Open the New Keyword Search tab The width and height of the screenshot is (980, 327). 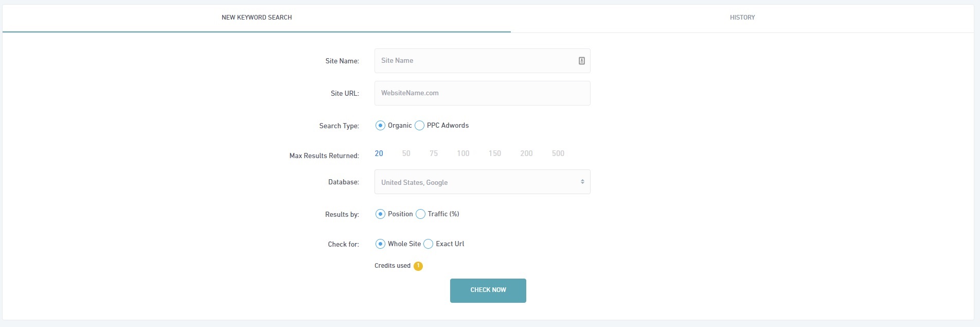tap(256, 18)
